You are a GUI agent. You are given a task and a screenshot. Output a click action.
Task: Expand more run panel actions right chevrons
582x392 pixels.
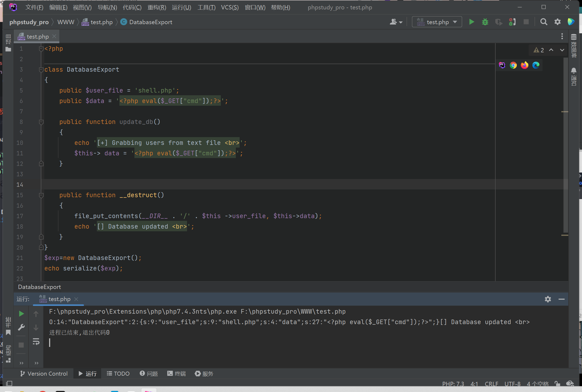36,363
